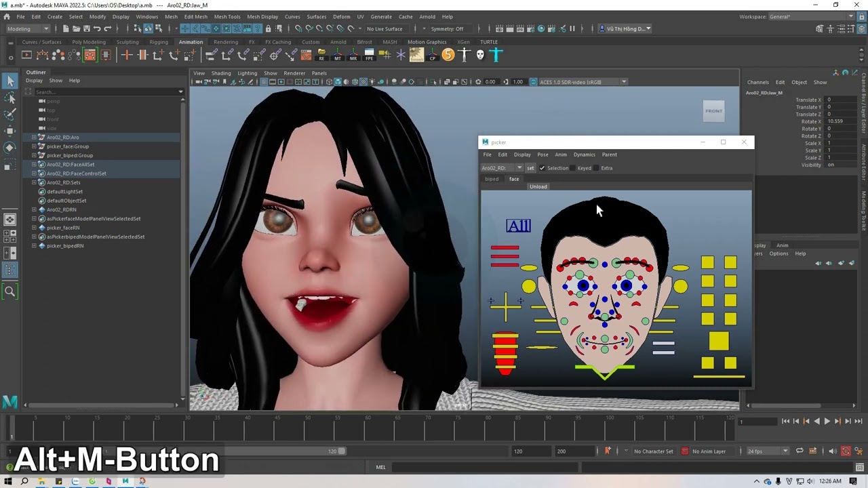Toggle the viewport color management icon before ACES

coord(533,82)
